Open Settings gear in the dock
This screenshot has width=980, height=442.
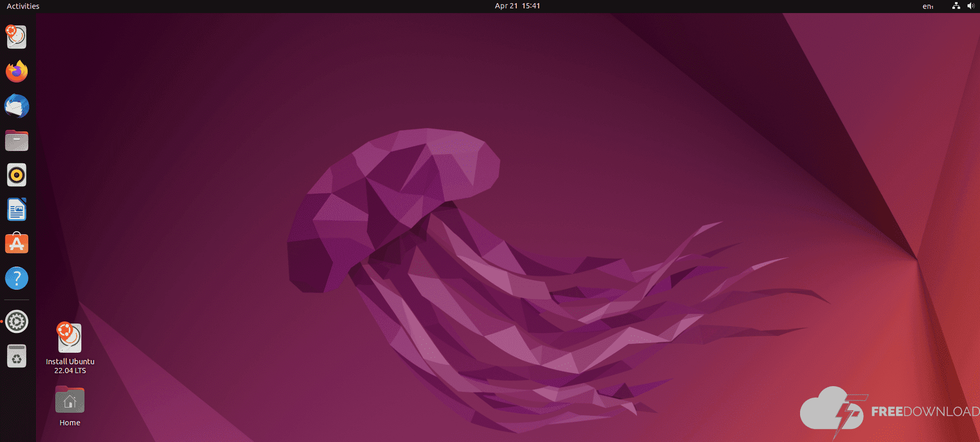click(x=17, y=321)
